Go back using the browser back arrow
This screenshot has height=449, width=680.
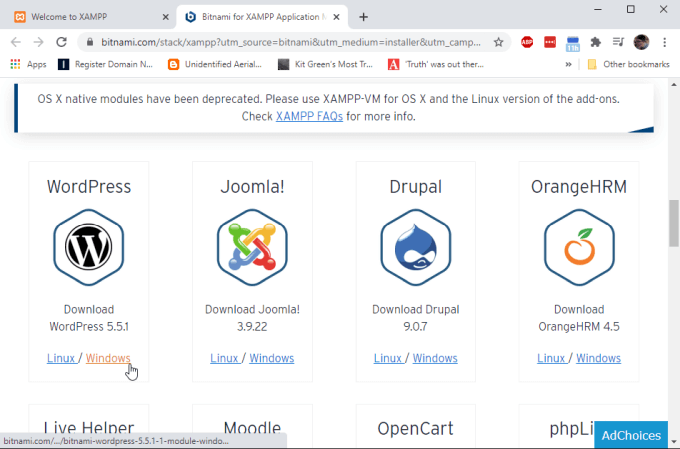(16, 42)
